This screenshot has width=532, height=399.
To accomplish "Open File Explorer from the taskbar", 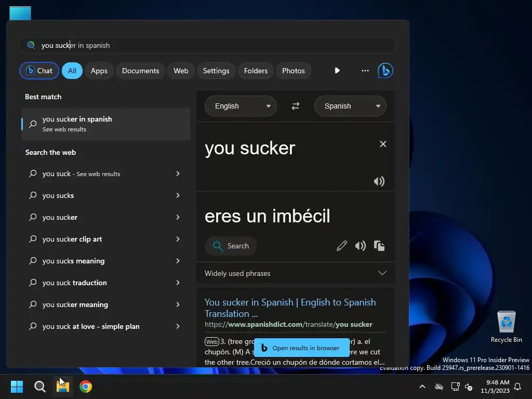I will (x=62, y=387).
